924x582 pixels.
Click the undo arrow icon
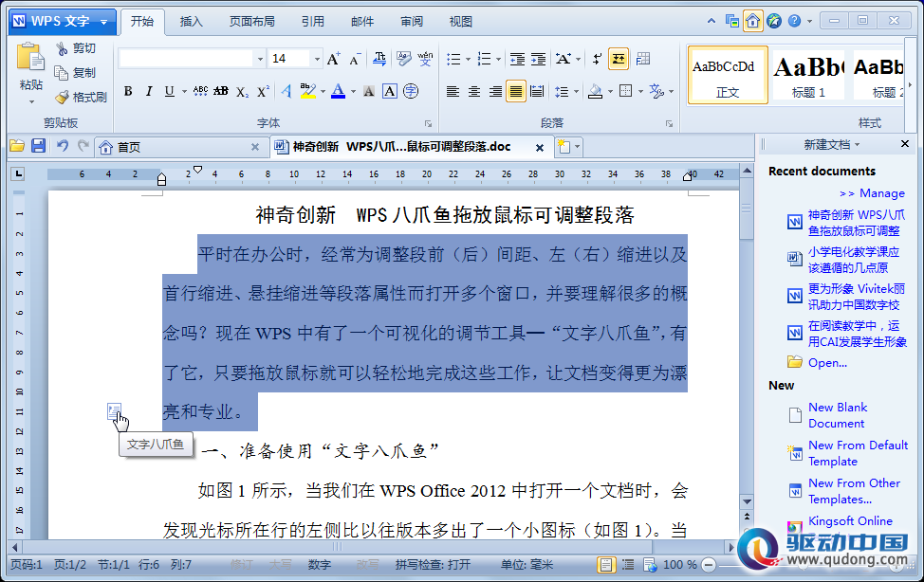(x=62, y=146)
